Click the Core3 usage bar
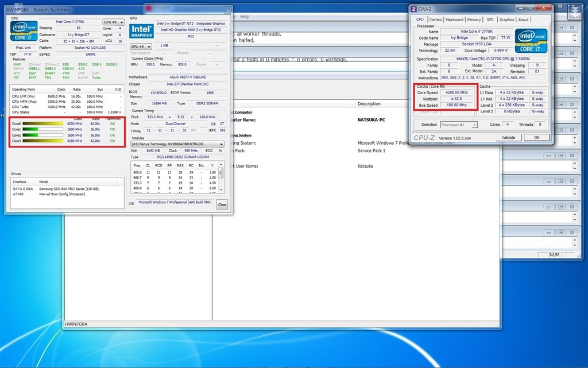This screenshot has height=368, width=588. (x=42, y=141)
